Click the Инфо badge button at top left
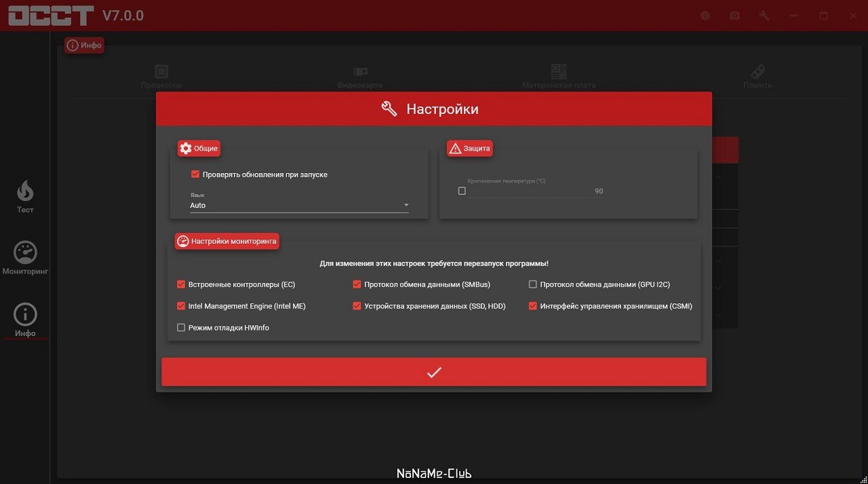Viewport: 868px width, 484px height. click(84, 45)
